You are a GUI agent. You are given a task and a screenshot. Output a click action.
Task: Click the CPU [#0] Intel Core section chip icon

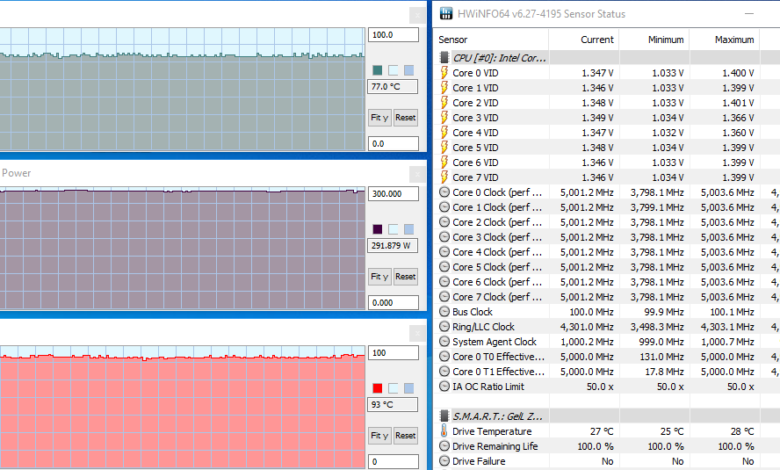pos(444,58)
